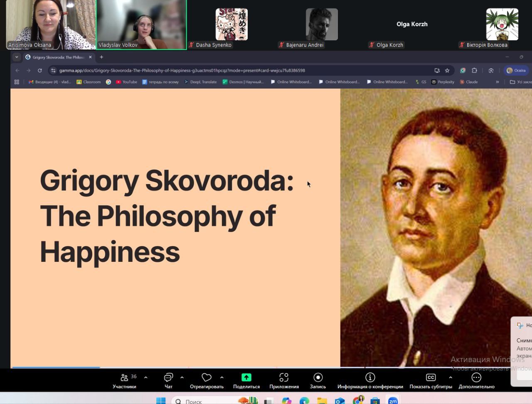Open the conference information icon
Screen dimensions: 532x404
[370, 377]
